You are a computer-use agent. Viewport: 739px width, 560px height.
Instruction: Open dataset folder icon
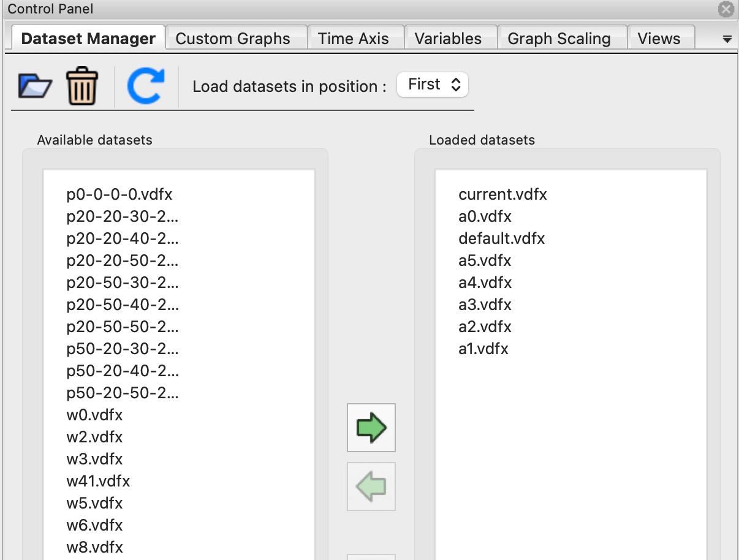click(x=35, y=86)
